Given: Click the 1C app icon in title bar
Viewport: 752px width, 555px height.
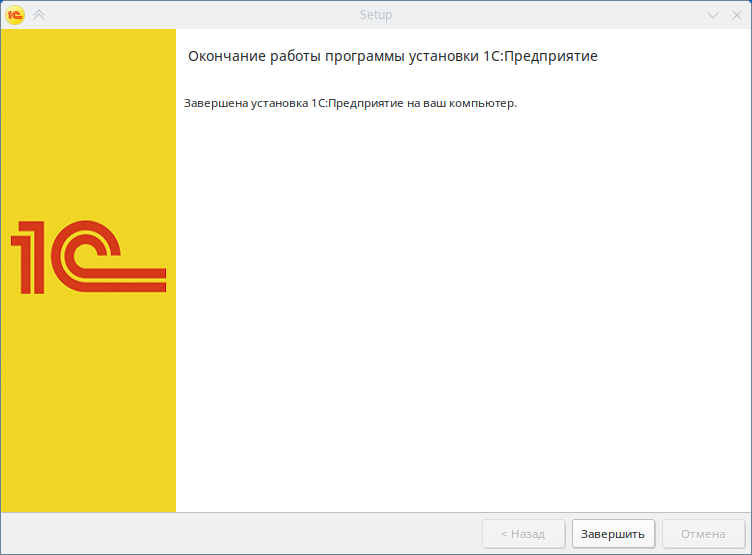Looking at the screenshot, I should click(x=15, y=15).
